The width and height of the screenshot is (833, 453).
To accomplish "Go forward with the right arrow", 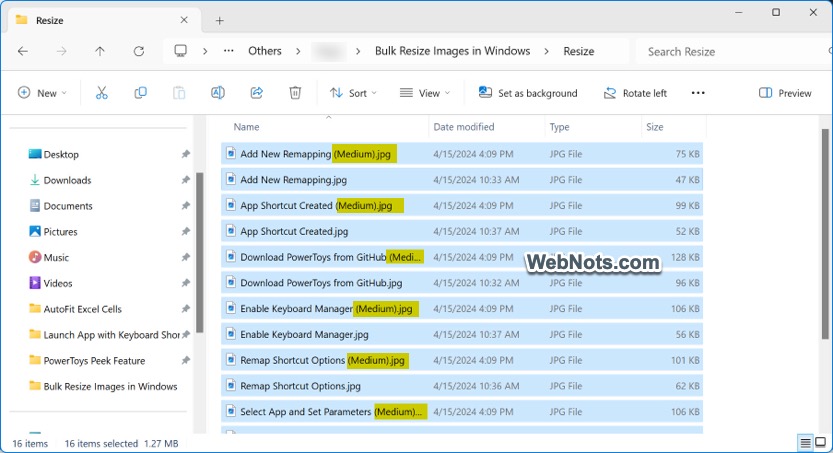I will (62, 51).
